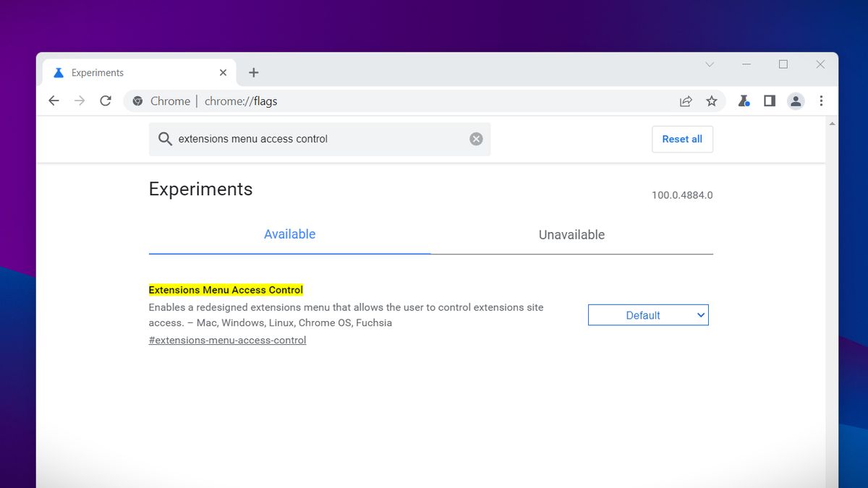Viewport: 868px width, 488px height.
Task: Reload the chrome://flags page
Action: click(x=106, y=101)
